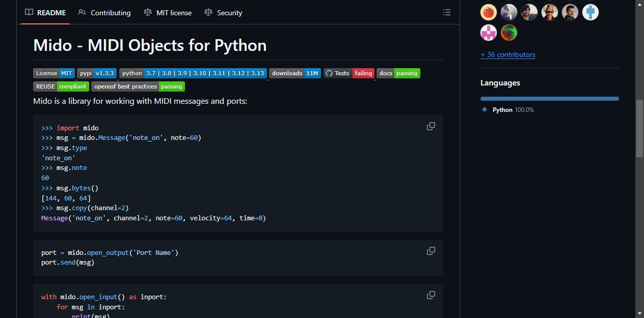
Task: Click the docs passing badge
Action: pos(398,73)
